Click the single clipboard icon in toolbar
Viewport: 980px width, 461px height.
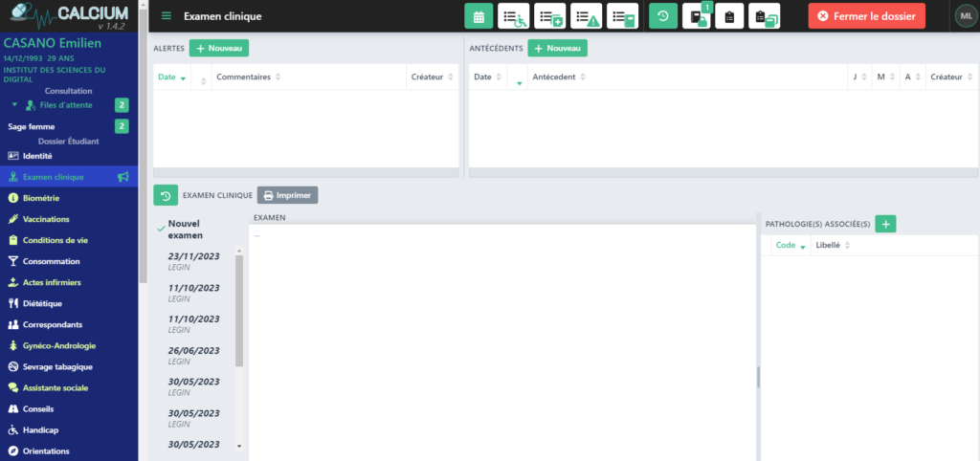(729, 16)
